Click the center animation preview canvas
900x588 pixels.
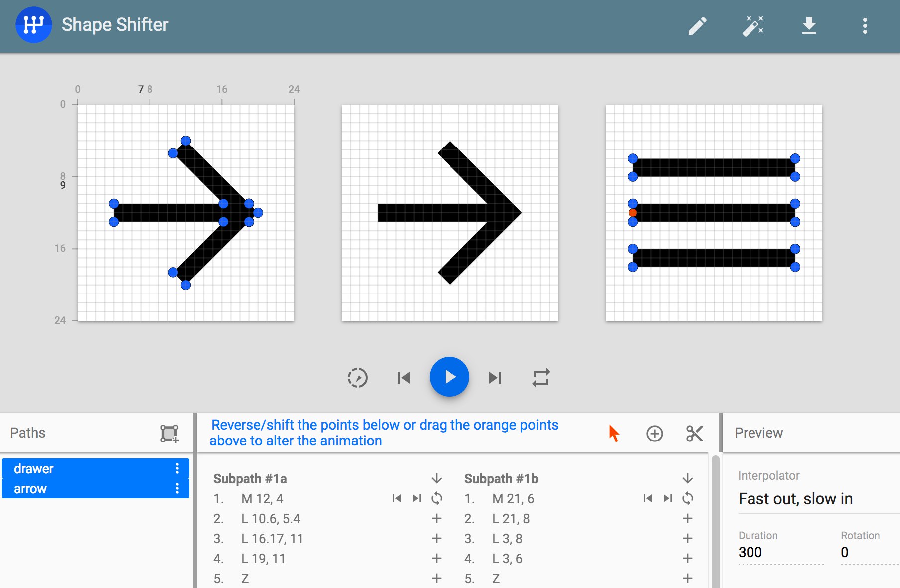pos(450,213)
